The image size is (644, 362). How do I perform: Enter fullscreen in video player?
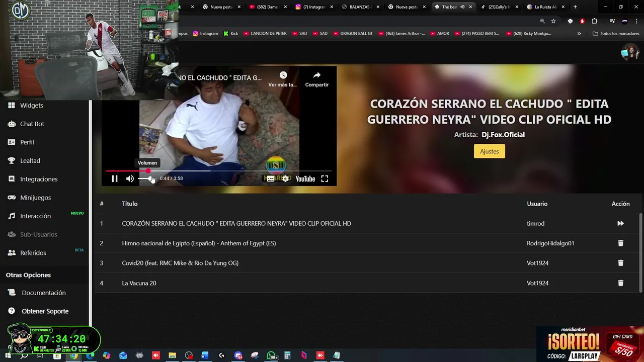[325, 178]
